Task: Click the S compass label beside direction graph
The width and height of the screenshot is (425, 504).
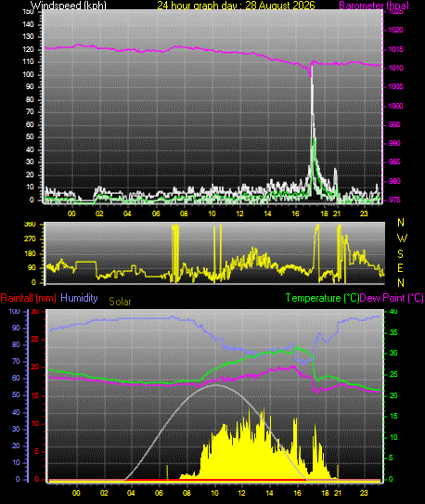Action: point(400,254)
